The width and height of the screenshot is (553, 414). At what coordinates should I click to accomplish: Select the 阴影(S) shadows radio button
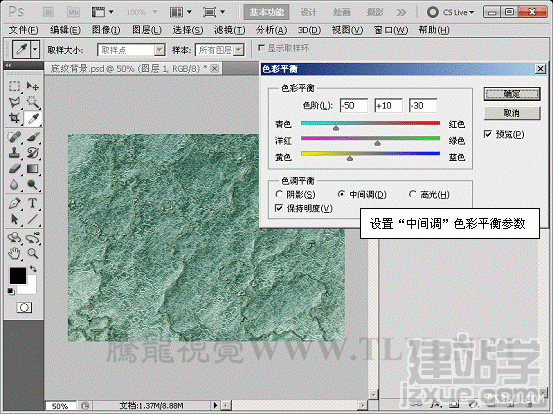pos(279,194)
